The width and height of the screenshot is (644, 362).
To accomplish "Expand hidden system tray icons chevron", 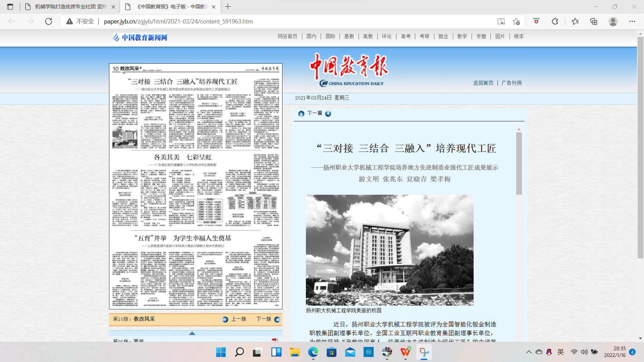I will (529, 352).
